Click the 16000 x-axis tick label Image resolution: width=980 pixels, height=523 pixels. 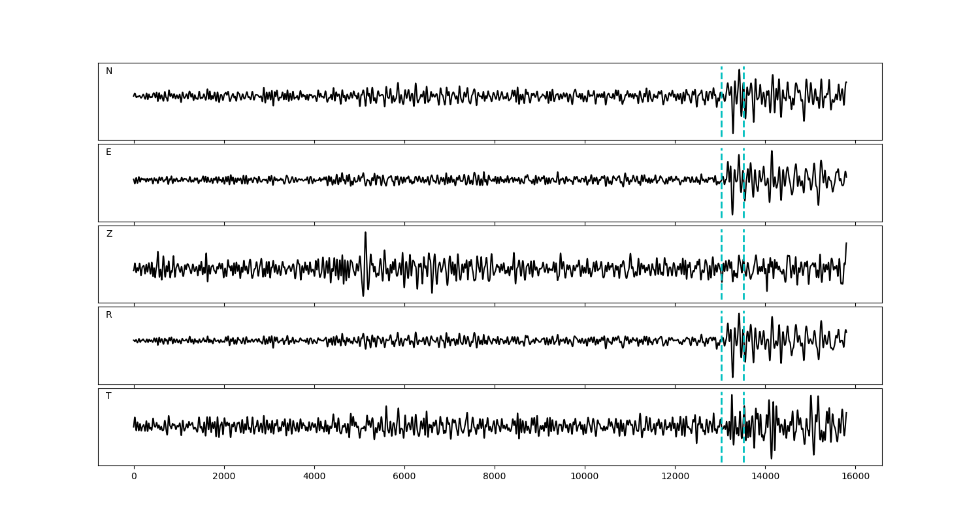[x=855, y=477]
